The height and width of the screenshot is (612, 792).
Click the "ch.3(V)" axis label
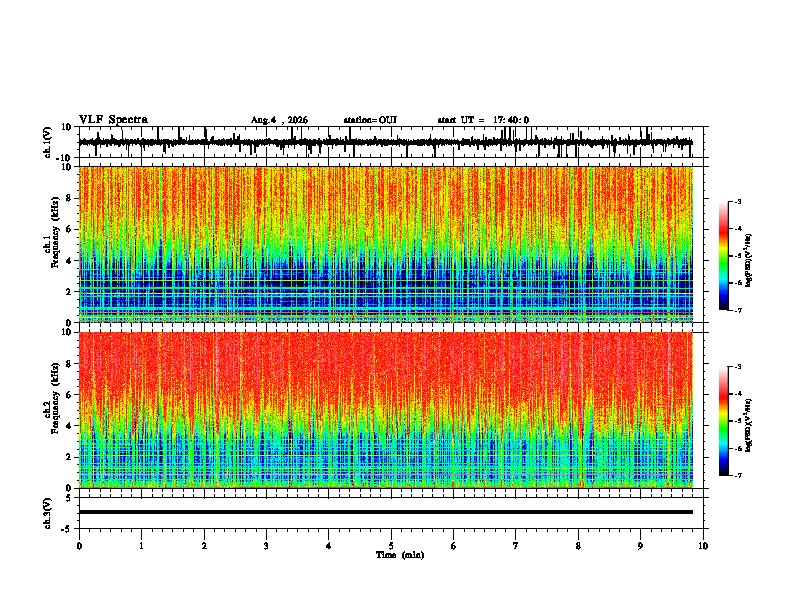point(48,513)
